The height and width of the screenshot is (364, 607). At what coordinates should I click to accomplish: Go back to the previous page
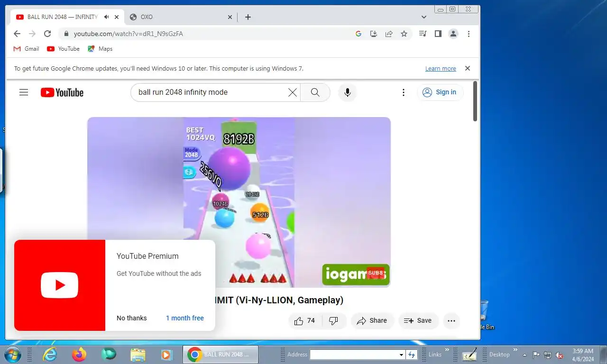point(17,34)
